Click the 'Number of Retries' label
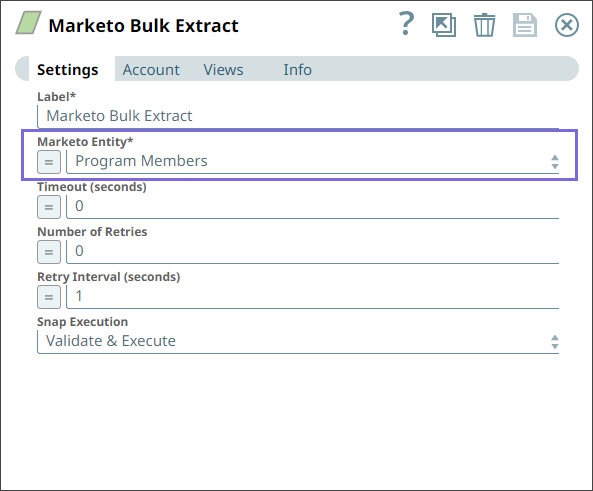The width and height of the screenshot is (593, 491). click(92, 232)
